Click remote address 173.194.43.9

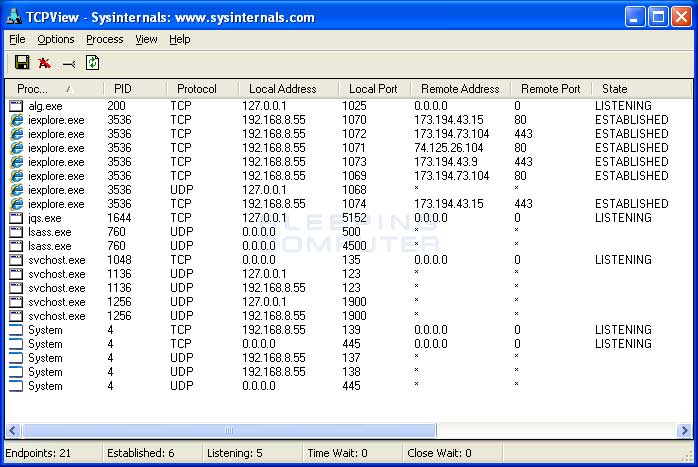click(446, 162)
